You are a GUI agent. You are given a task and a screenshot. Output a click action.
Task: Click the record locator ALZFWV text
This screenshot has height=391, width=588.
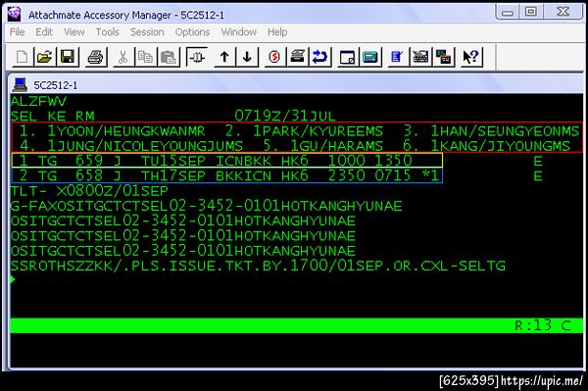38,101
